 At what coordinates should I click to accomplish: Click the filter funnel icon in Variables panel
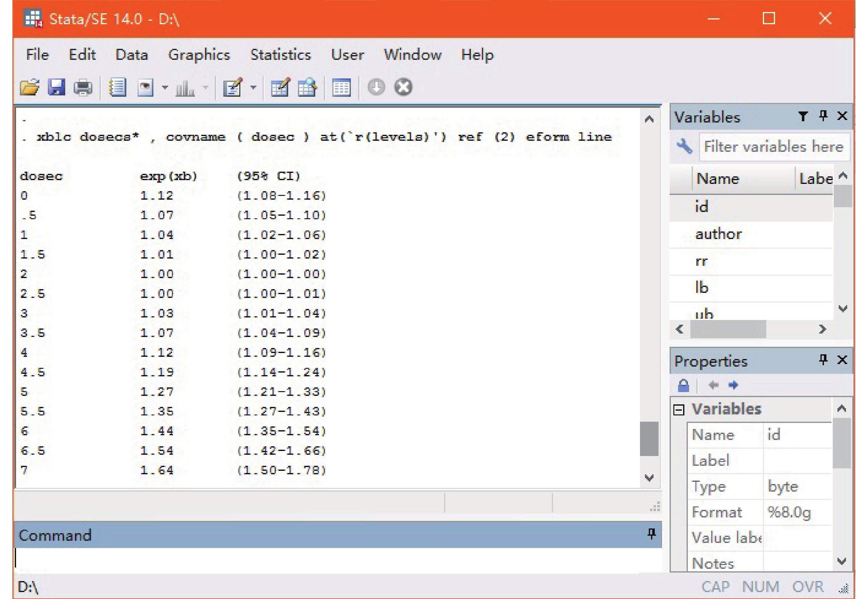pos(803,116)
